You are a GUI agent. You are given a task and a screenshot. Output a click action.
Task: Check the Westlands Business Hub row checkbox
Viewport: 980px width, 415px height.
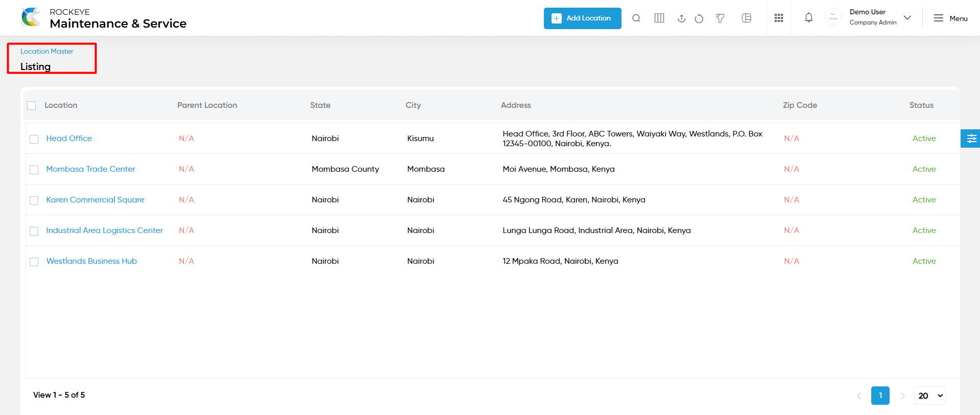click(x=34, y=262)
